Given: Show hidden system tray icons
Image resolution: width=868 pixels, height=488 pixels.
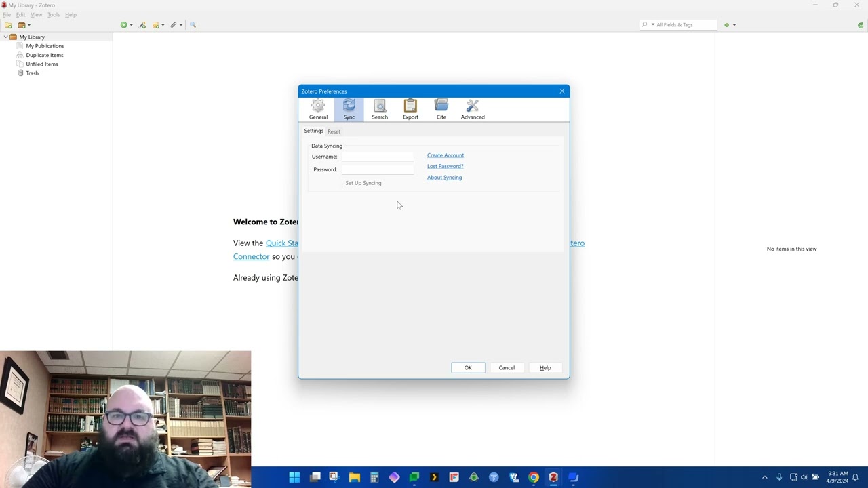Looking at the screenshot, I should [x=764, y=477].
